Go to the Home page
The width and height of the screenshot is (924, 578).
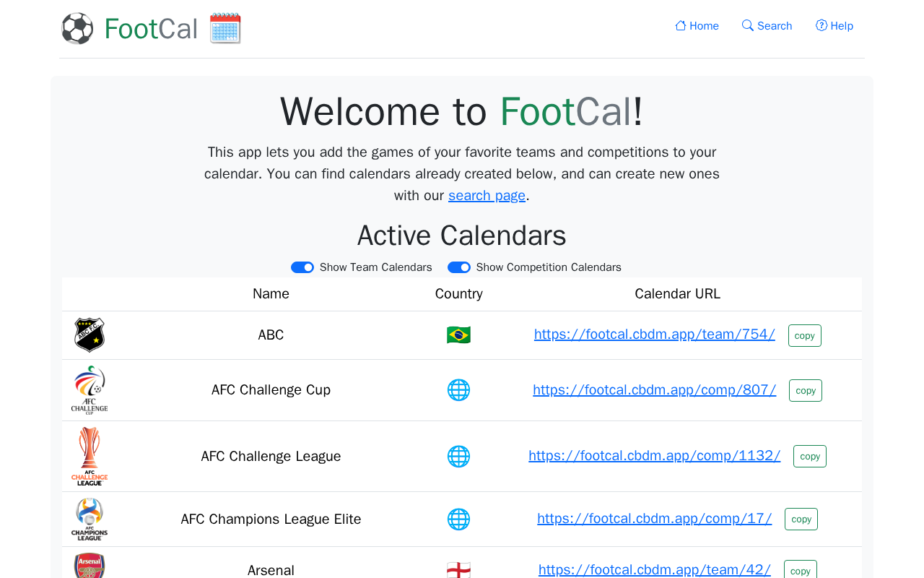click(x=697, y=26)
